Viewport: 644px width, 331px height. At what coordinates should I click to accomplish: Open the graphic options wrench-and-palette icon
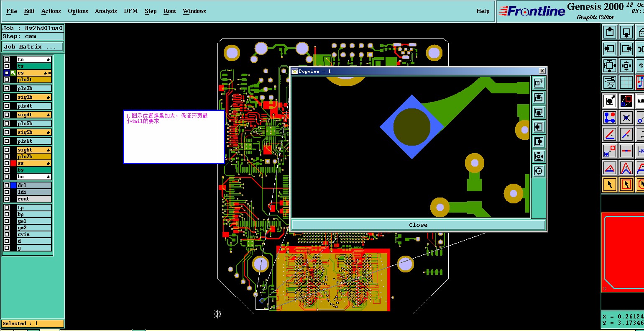tap(610, 82)
